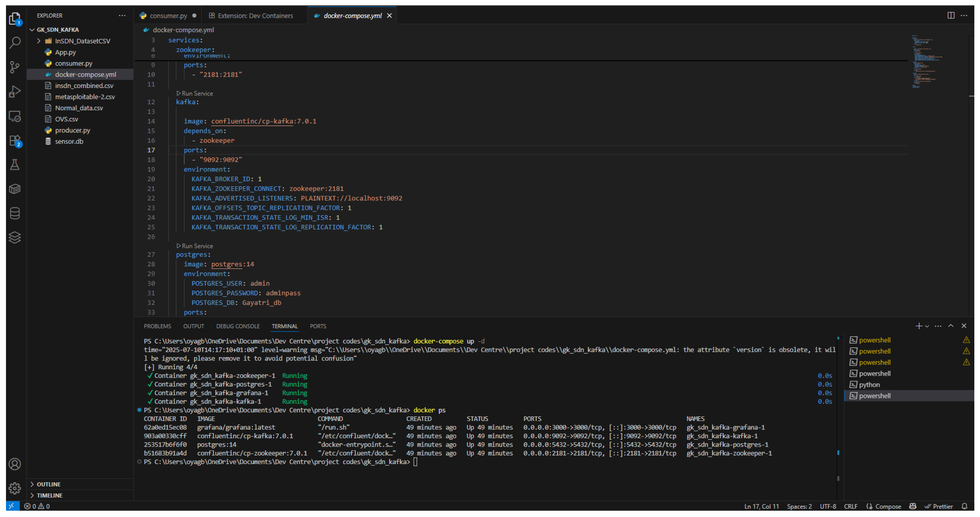
Task: Click the Accounts icon
Action: [14, 464]
